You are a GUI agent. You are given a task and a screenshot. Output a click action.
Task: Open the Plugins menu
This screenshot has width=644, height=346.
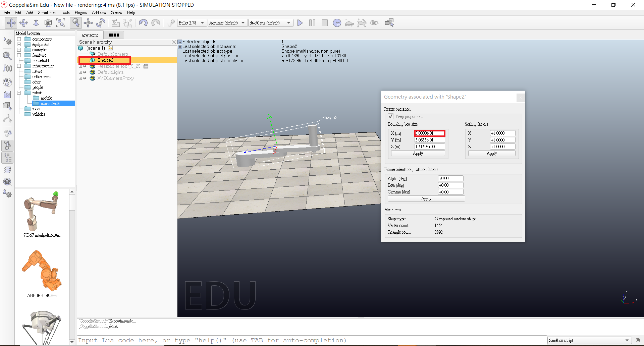point(80,12)
